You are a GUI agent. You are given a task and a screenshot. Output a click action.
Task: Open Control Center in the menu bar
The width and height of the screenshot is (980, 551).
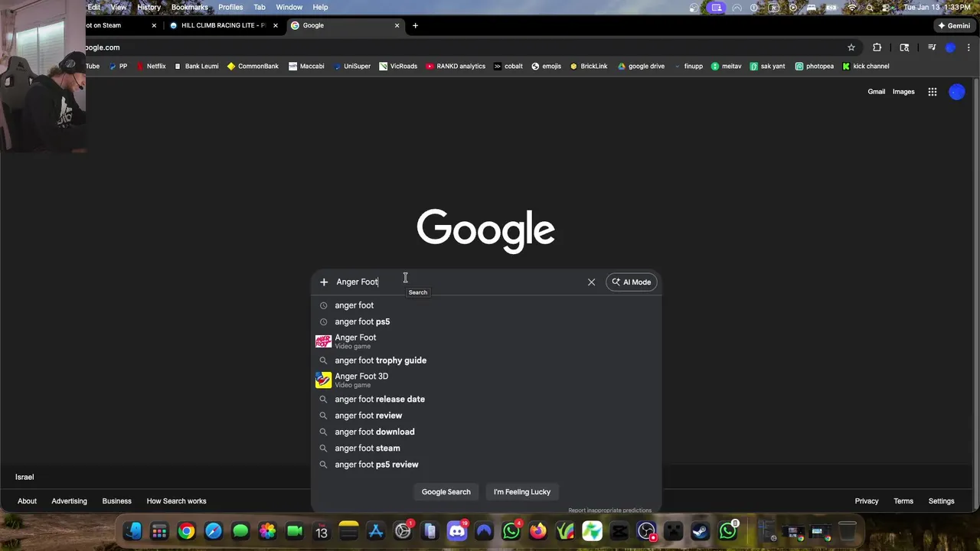point(888,7)
